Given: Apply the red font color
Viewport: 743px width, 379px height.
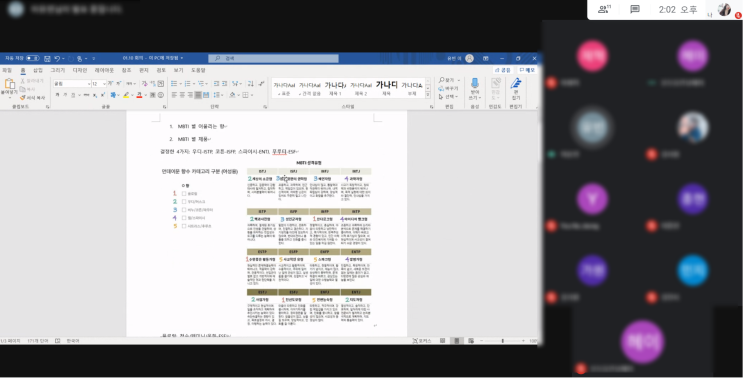Looking at the screenshot, I should (x=139, y=95).
